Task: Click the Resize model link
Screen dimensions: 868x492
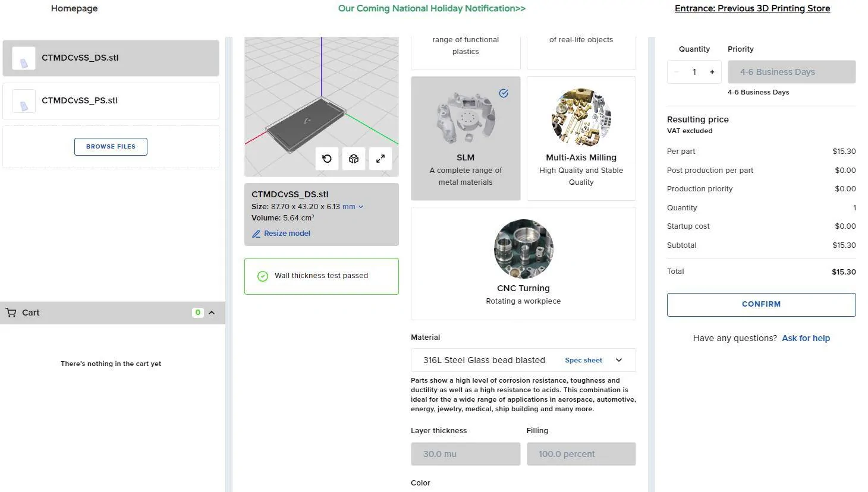Action: tap(287, 234)
